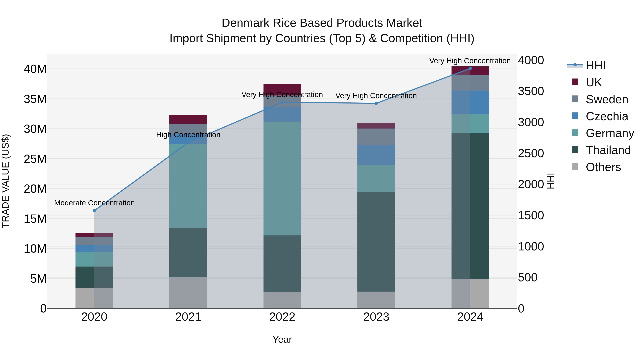
Task: Toggle the Czechia legend entry
Action: pos(600,116)
